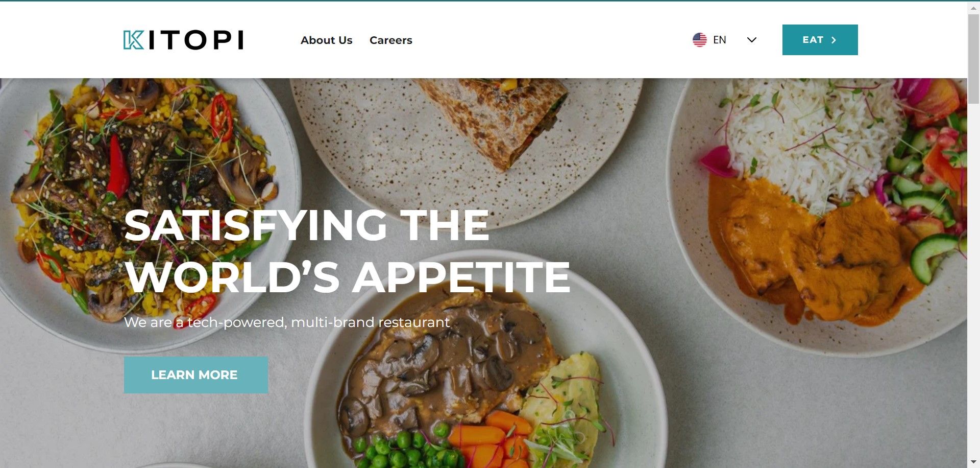This screenshot has height=468, width=980.
Task: Click the scrollbar down arrow
Action: [973, 462]
